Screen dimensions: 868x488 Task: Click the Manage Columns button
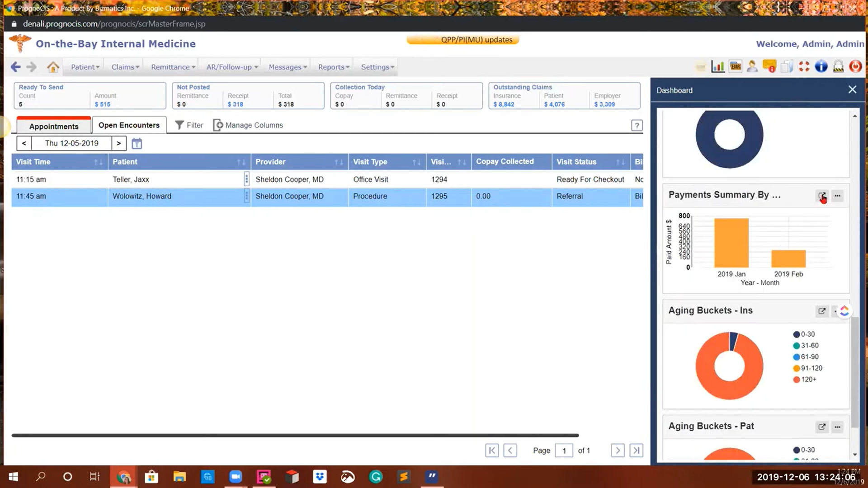click(248, 125)
